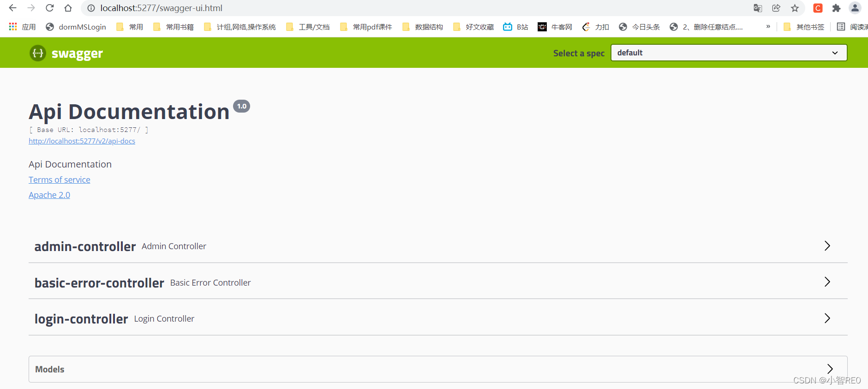Click the swagger logo icon
Screen dimensions: 868x389
point(38,53)
